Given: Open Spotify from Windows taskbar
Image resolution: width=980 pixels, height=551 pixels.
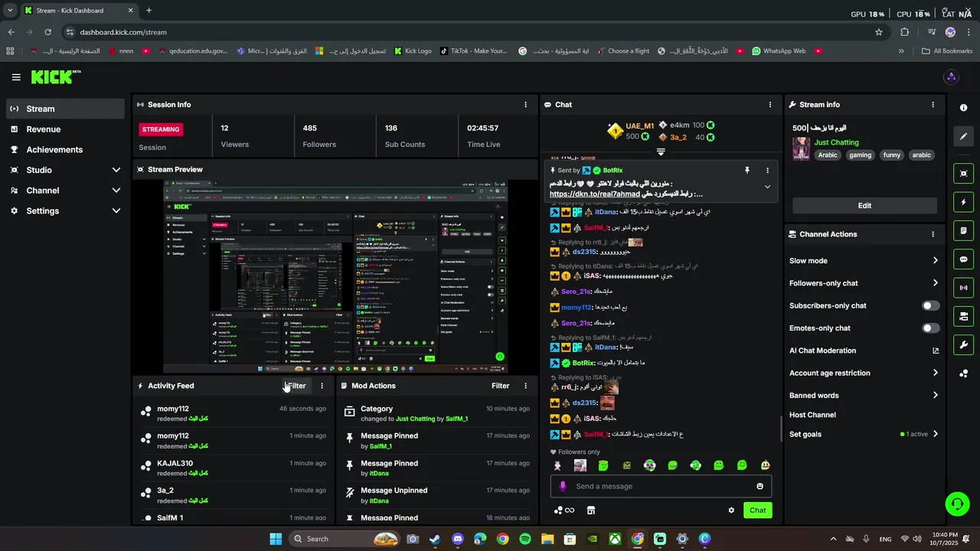Looking at the screenshot, I should (524, 540).
